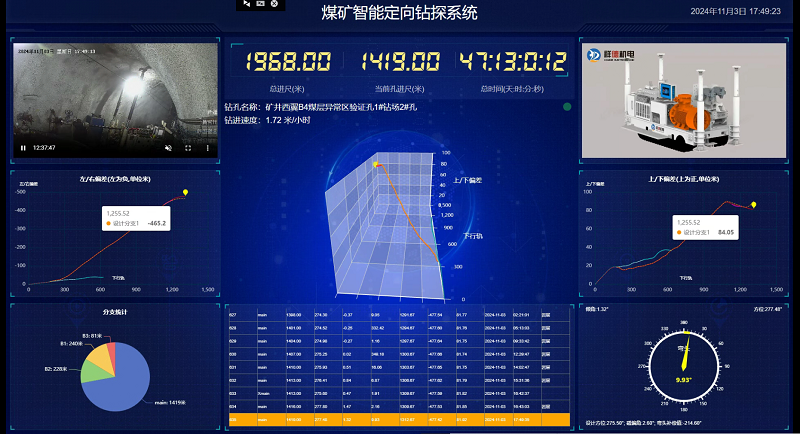This screenshot has height=434, width=800.
Task: Open the video player more-options menu
Action: (207, 148)
